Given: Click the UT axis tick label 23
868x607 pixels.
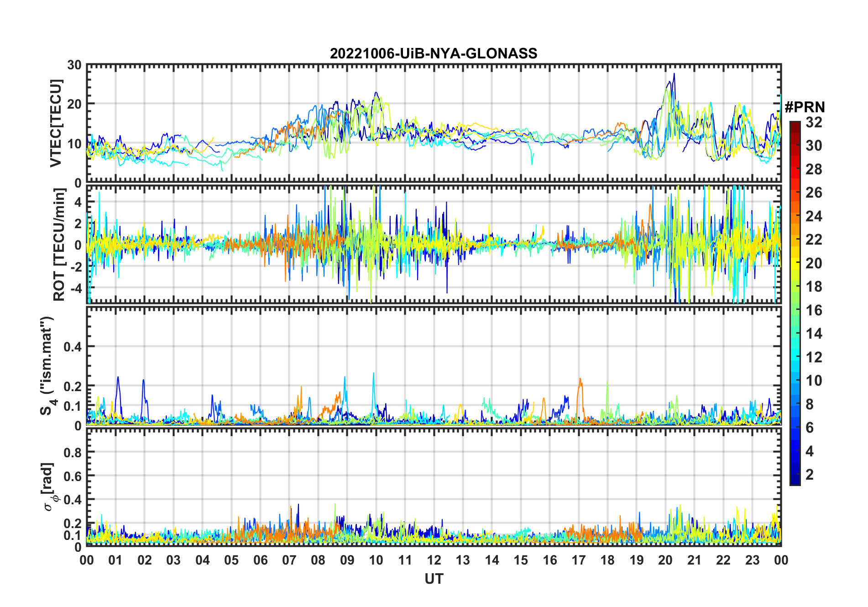Looking at the screenshot, I should click(753, 560).
